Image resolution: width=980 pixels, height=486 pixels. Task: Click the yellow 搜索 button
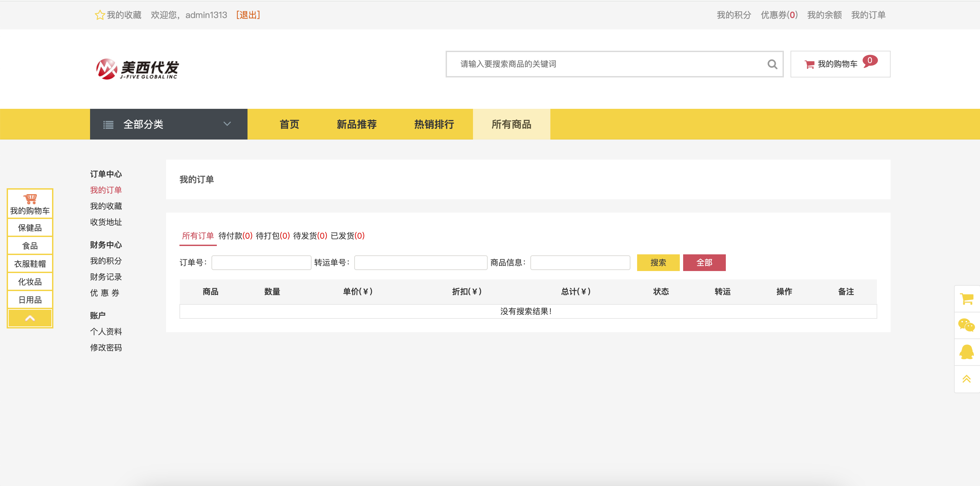[658, 263]
